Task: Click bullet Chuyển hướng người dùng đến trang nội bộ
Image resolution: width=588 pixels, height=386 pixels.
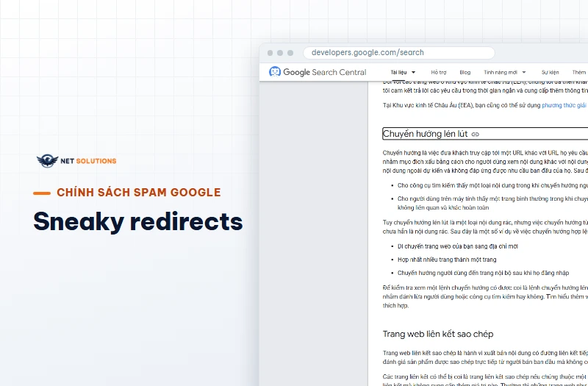Action: click(483, 273)
